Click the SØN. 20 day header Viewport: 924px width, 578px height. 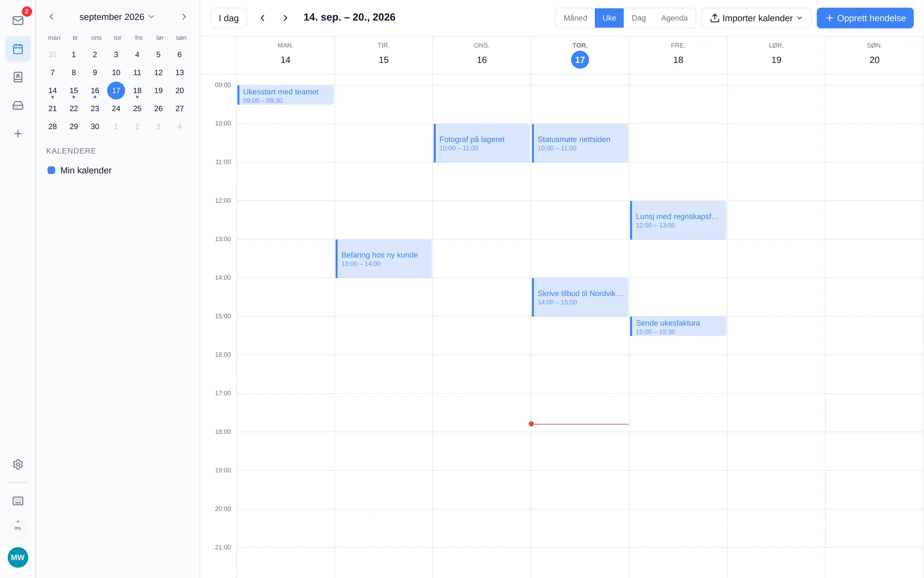[874, 55]
